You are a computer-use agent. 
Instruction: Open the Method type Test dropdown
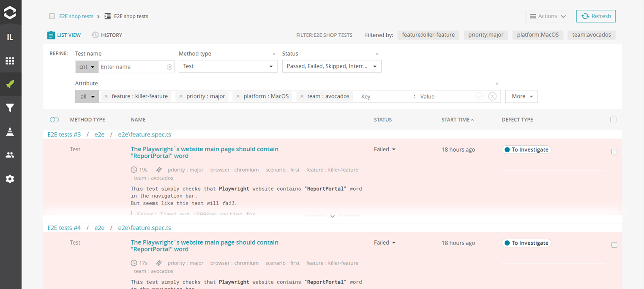(x=228, y=66)
